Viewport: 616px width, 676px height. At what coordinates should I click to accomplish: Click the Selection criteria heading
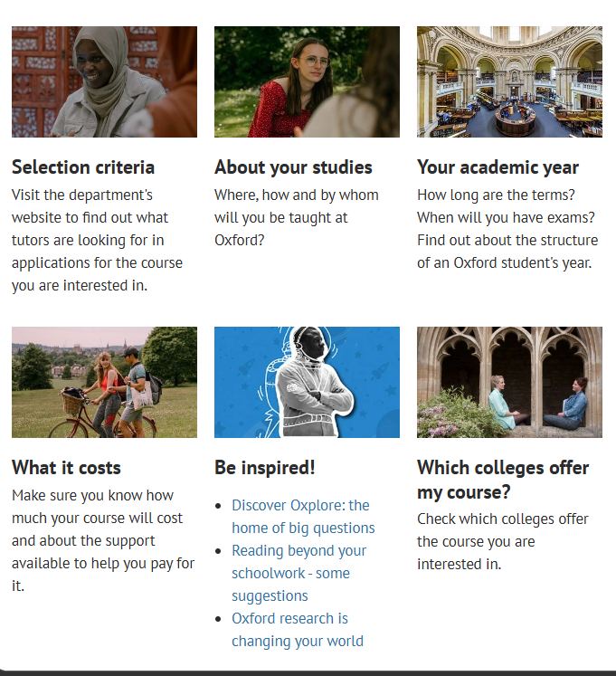[83, 167]
